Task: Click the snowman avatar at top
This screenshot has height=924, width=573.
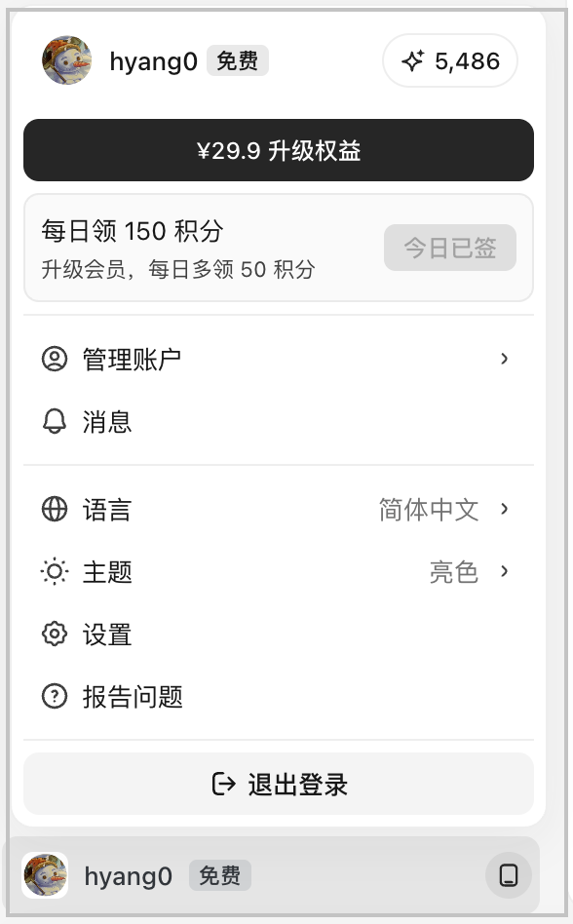Action: coord(66,60)
